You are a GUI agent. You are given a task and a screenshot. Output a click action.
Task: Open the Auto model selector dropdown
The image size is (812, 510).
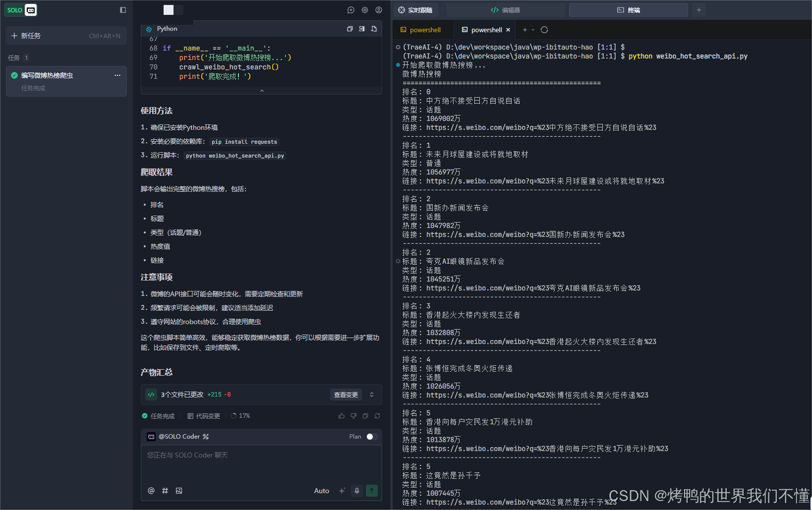tap(321, 491)
